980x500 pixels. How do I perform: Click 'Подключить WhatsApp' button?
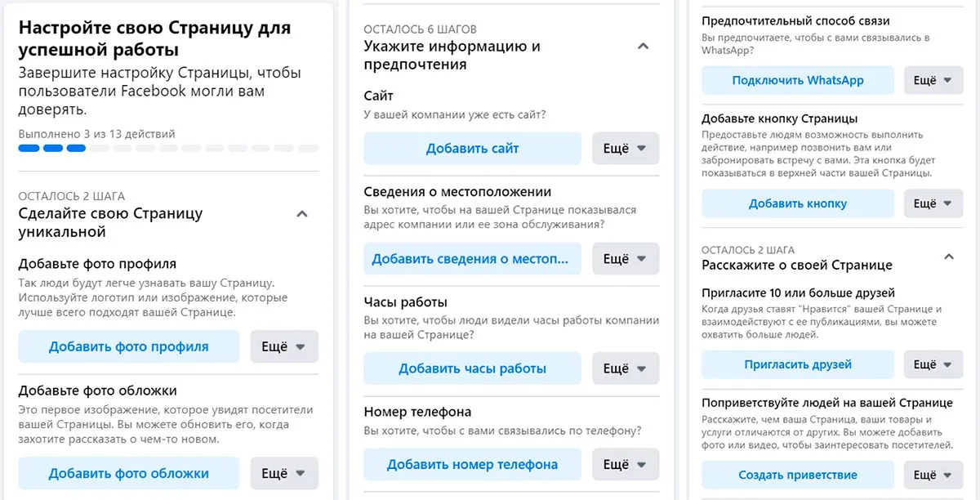tap(798, 80)
